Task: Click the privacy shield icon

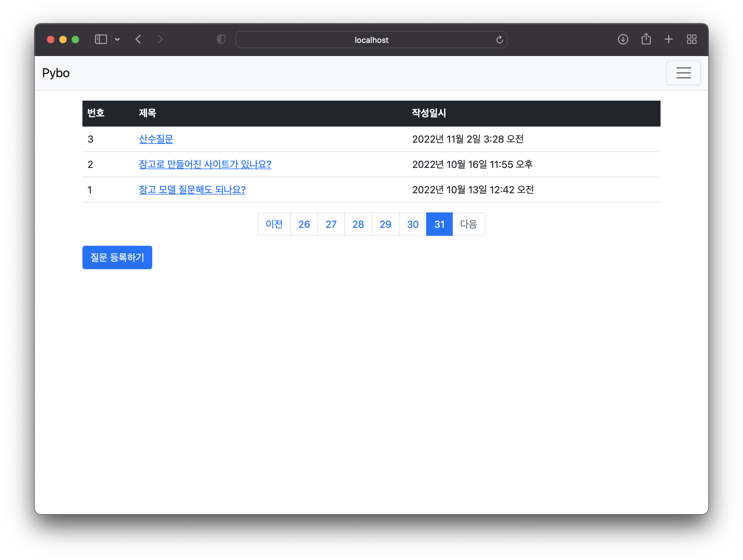Action: 221,40
